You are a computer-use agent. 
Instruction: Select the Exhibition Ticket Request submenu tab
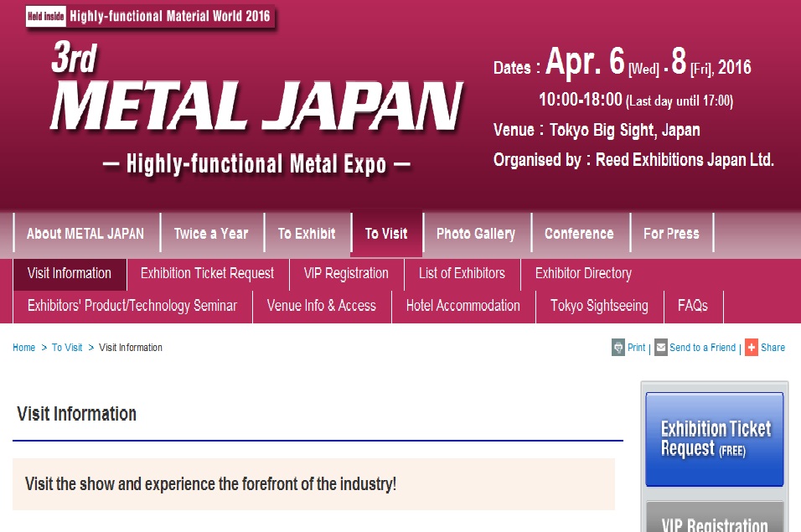click(x=207, y=273)
